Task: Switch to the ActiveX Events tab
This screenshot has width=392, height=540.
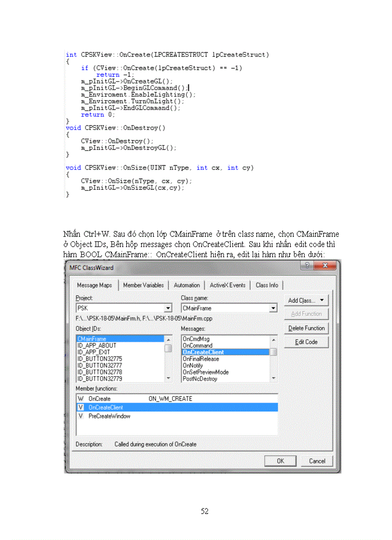Action: 228,285
